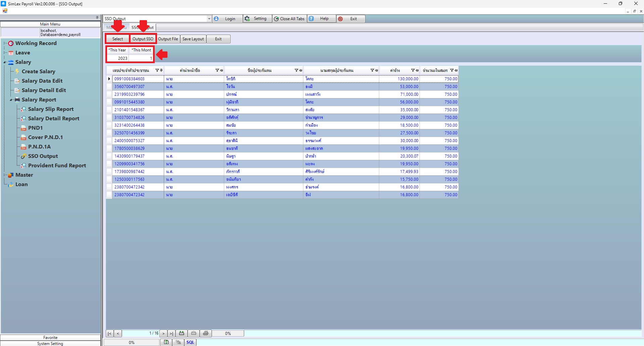Click the Output SSO button
The image size is (644, 346).
tap(143, 39)
